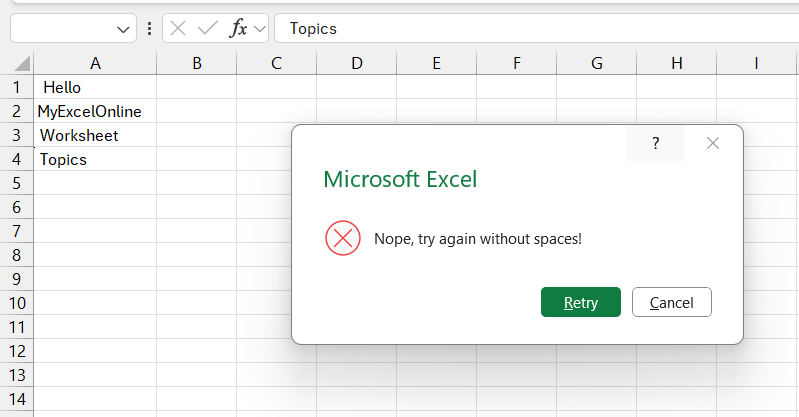
Task: Click the Select All corner triangle
Action: [22, 63]
